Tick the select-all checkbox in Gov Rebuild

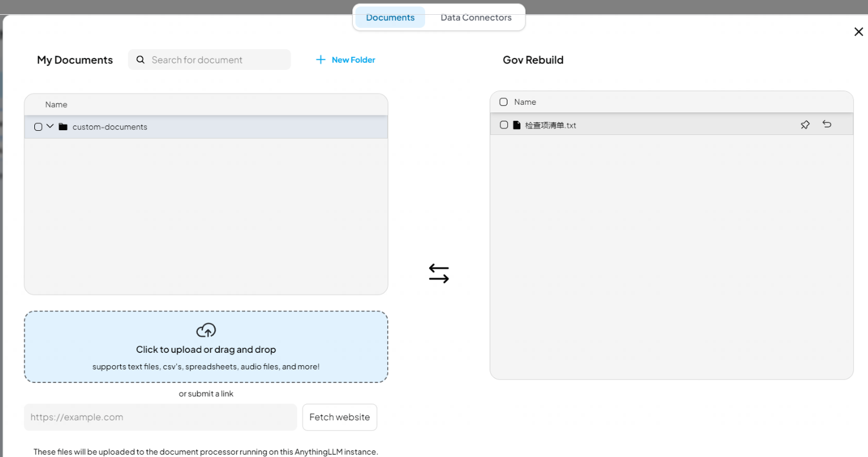[x=504, y=102]
